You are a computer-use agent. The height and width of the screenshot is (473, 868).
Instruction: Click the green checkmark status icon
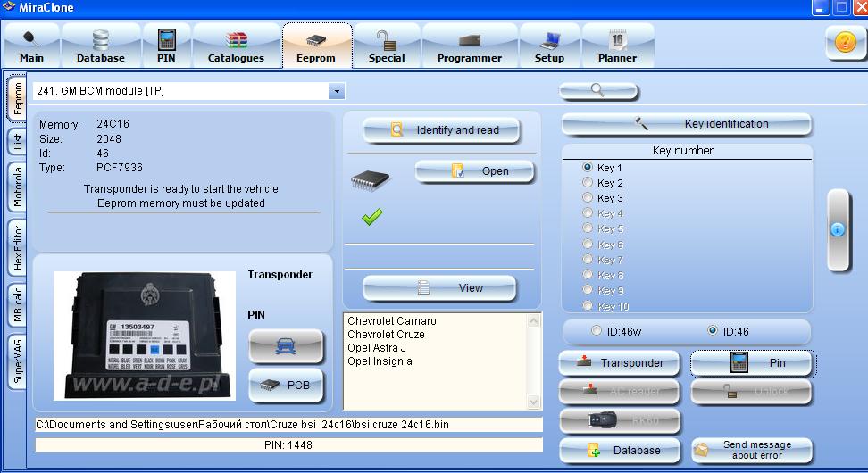[x=372, y=216]
